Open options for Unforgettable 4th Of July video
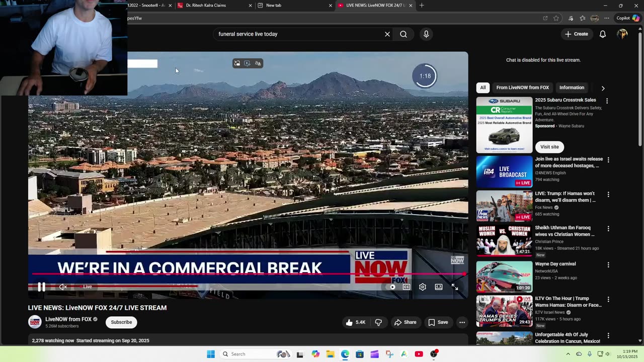Viewport: 644px width, 362px height. point(608,336)
